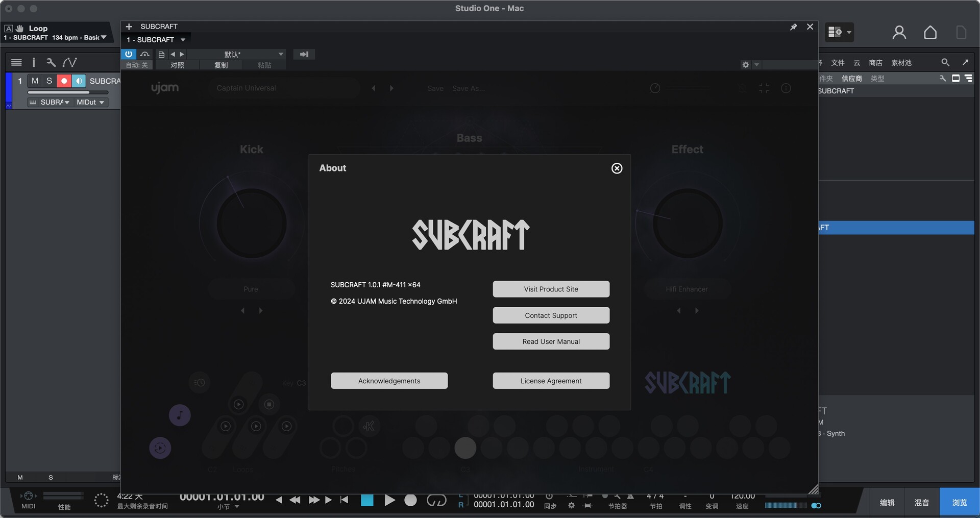980x518 pixels.
Task: Open the License Agreement button
Action: 551,381
